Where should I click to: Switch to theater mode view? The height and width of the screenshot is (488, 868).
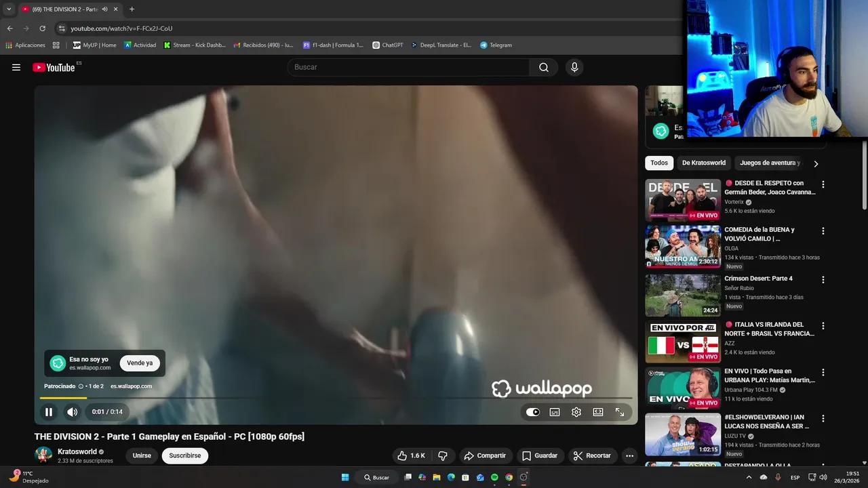pos(598,412)
